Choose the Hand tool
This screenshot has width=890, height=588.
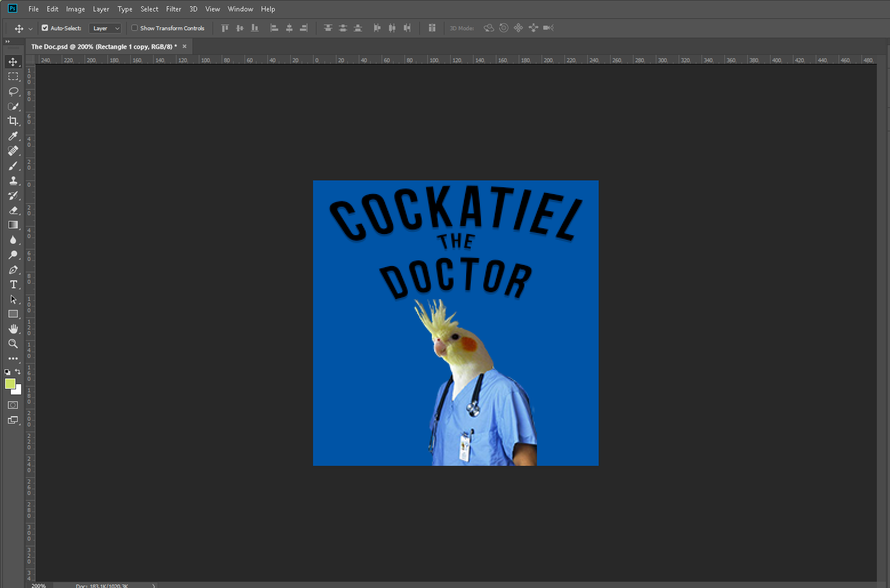pyautogui.click(x=13, y=329)
